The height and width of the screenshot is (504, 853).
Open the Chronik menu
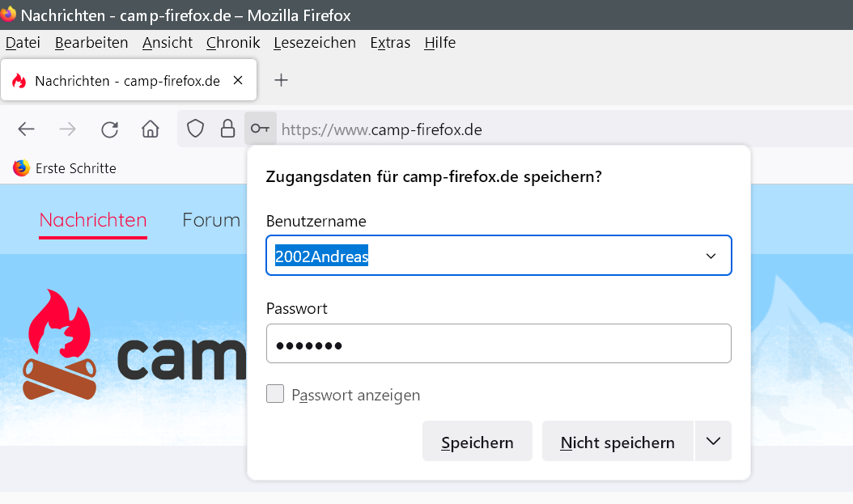(x=233, y=43)
